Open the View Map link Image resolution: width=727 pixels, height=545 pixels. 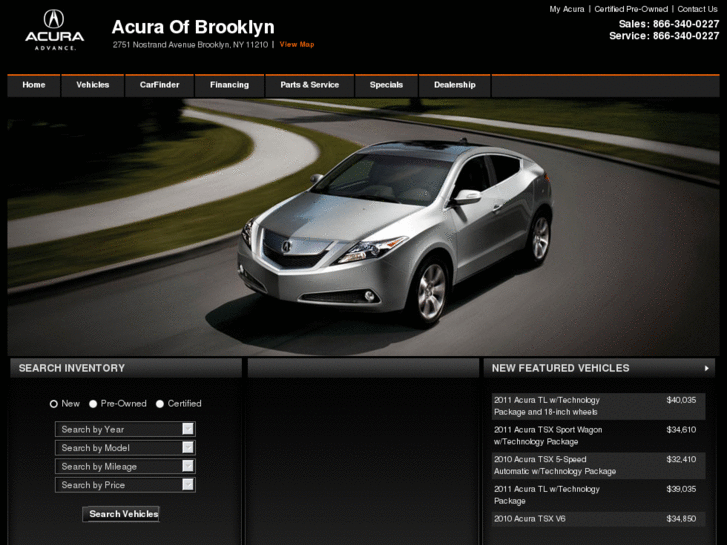297,45
